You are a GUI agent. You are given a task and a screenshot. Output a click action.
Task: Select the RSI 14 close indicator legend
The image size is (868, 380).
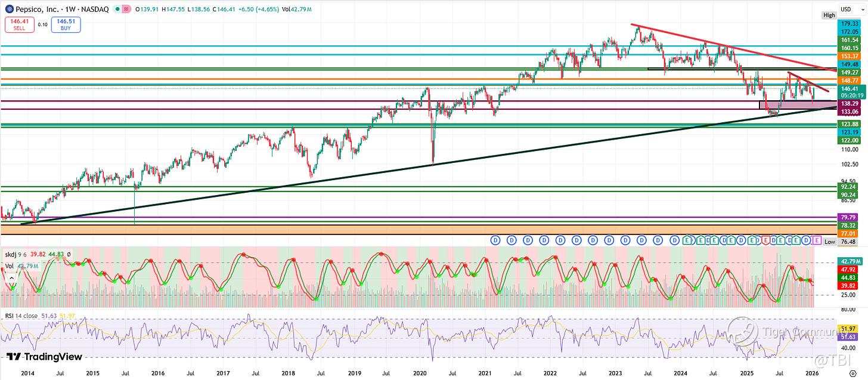pyautogui.click(x=21, y=316)
